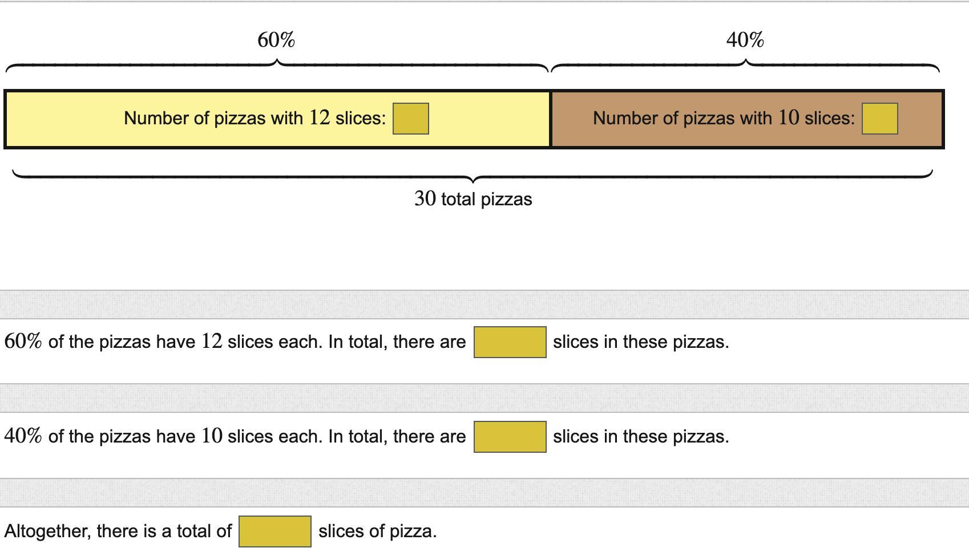Click 'slices in these pizzas.' on the 60% line
Screen dimensions: 969x560
tap(641, 342)
